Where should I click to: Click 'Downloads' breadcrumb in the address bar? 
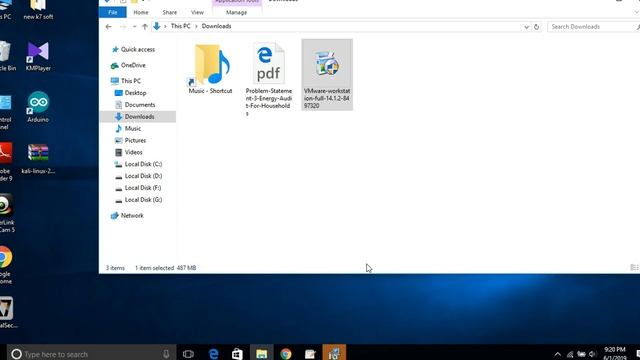tap(216, 26)
